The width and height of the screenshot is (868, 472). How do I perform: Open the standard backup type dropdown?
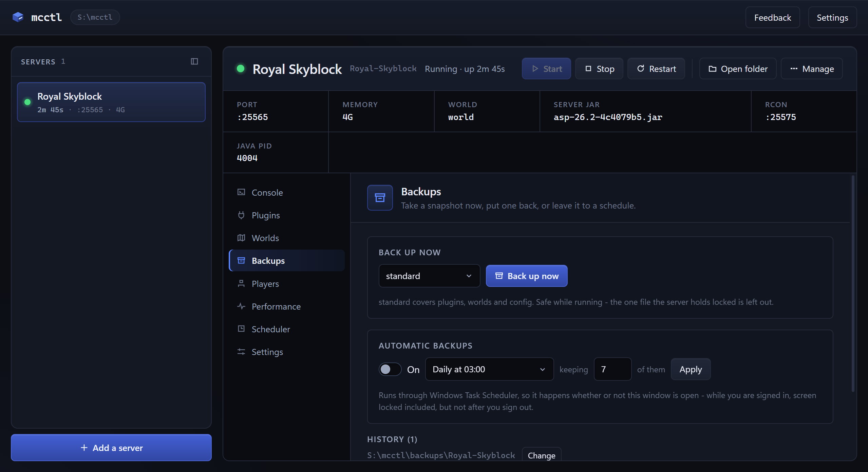point(429,276)
